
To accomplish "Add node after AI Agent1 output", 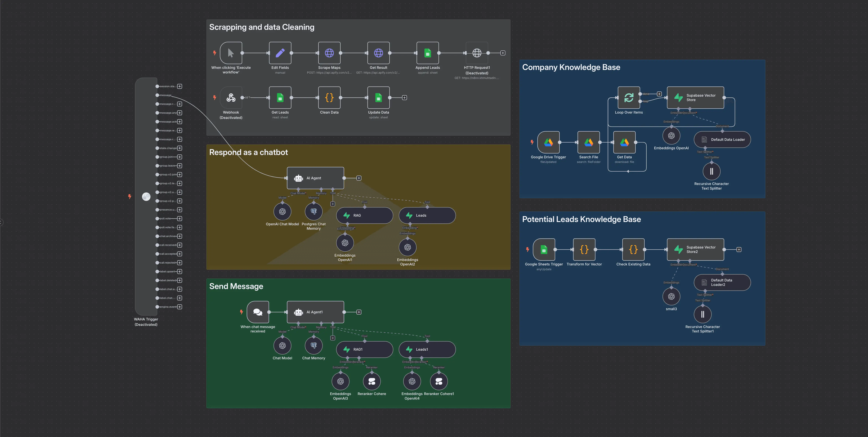I will pyautogui.click(x=359, y=312).
